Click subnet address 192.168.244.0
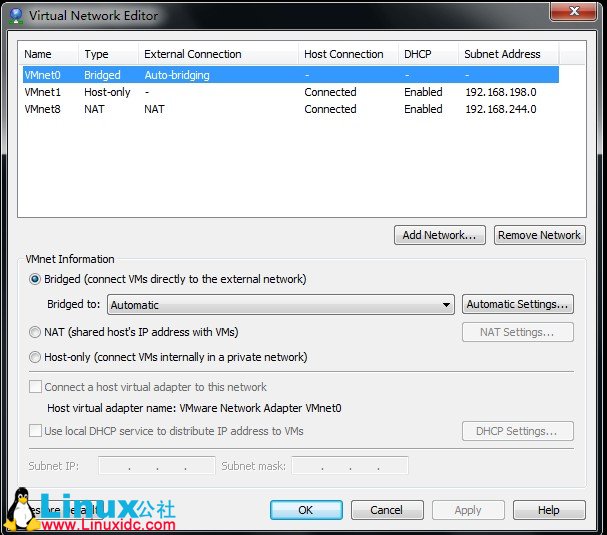This screenshot has width=607, height=535. tap(501, 109)
